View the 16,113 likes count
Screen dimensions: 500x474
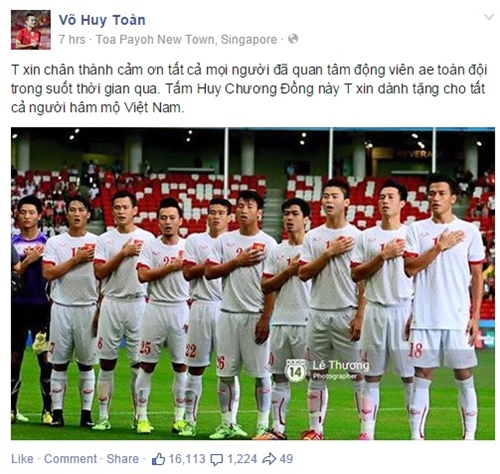[187, 459]
